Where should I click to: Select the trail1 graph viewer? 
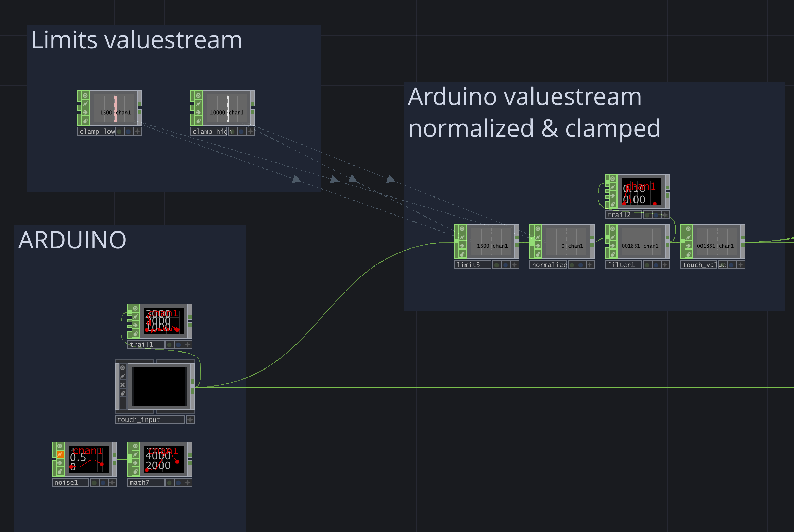[164, 321]
